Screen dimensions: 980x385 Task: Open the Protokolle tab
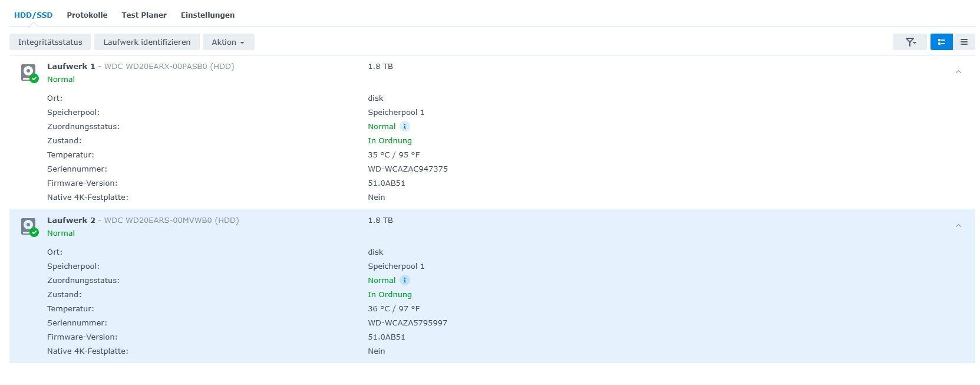point(87,15)
